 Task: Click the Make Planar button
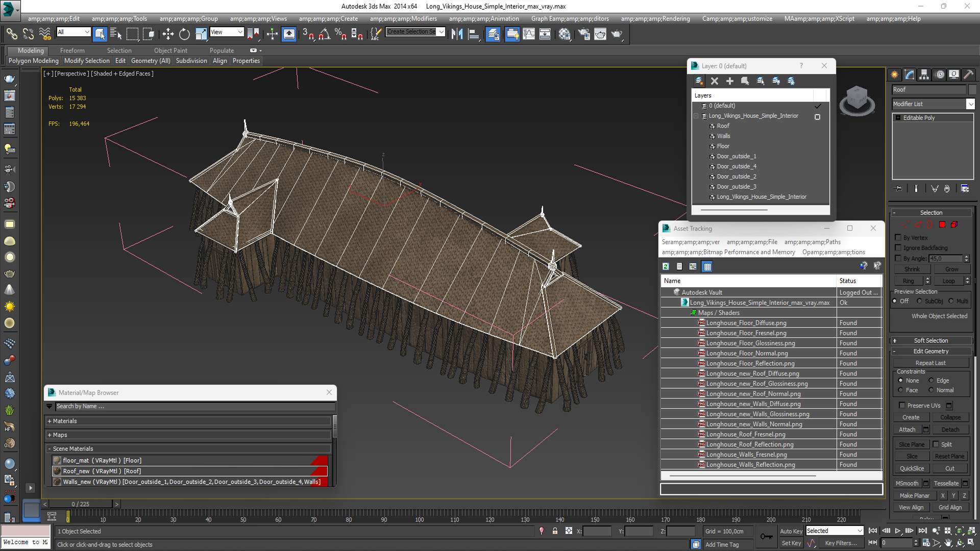coord(915,496)
